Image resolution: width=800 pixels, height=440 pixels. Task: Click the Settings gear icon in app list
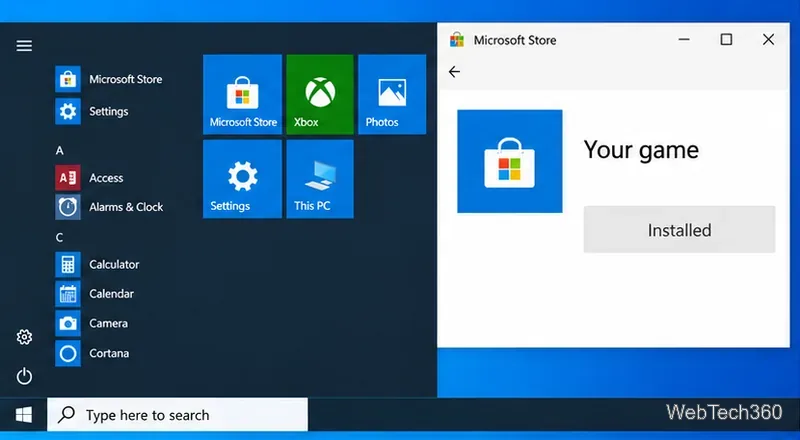coord(68,111)
